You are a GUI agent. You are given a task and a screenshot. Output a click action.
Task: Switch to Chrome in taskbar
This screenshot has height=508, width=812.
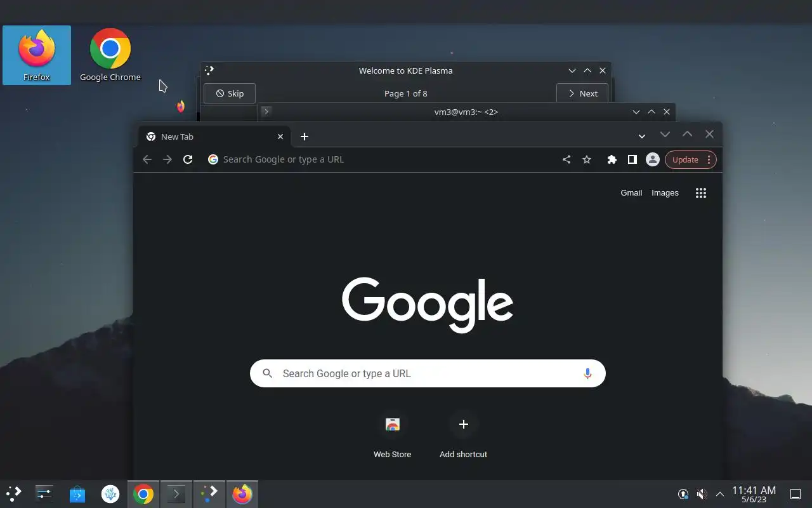(x=143, y=493)
